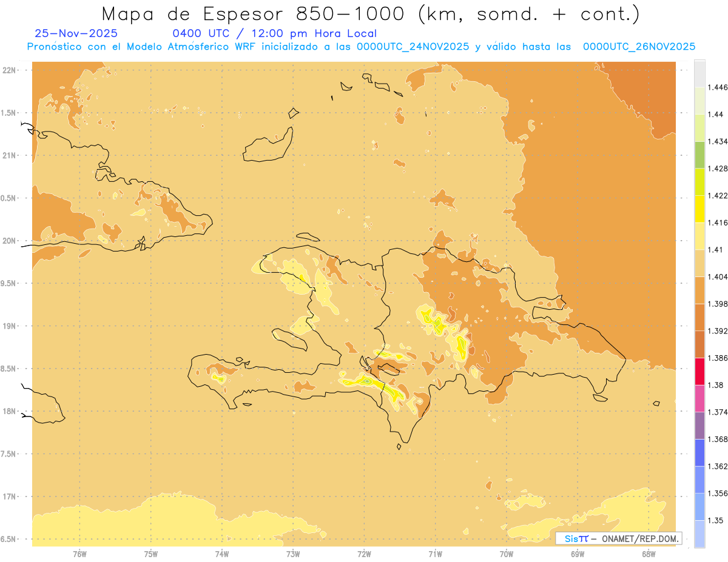Click the '1.422' colorbar value
728x562 pixels.
(718, 195)
